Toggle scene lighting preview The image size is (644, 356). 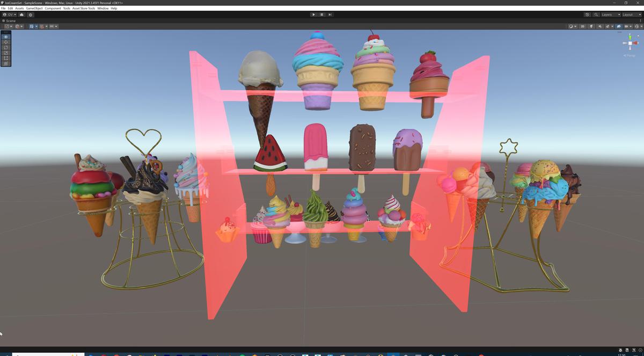click(x=591, y=26)
